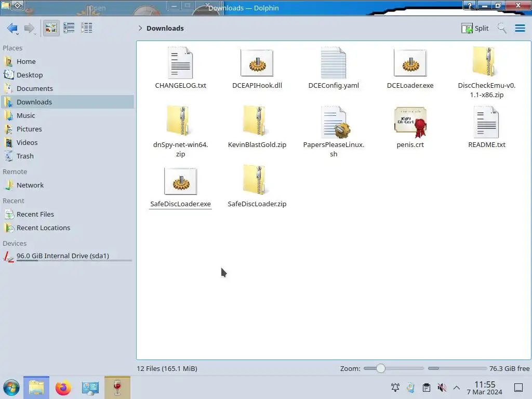This screenshot has width=532, height=399.
Task: Open the hamburger menu
Action: (520, 28)
